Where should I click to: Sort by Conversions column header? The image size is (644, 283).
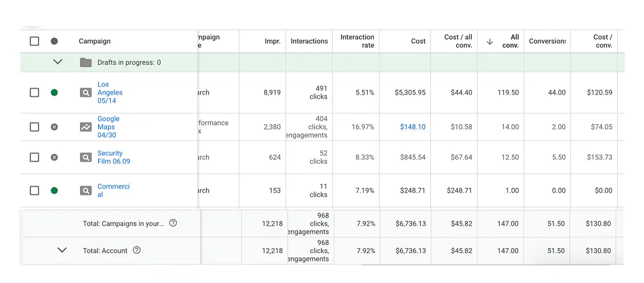pos(547,41)
